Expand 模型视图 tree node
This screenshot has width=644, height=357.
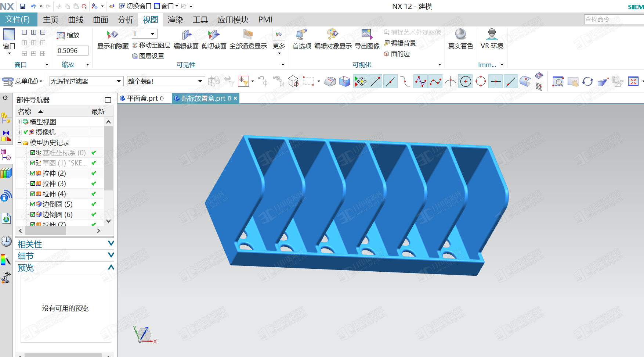pyautogui.click(x=19, y=122)
